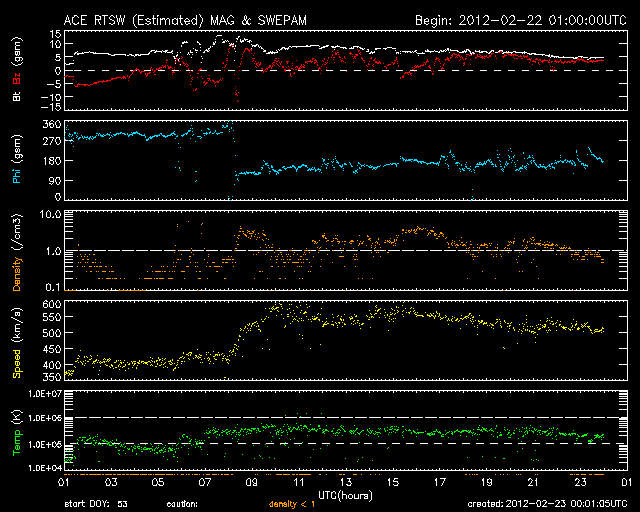Screen dimensions: 640x512
Task: Click the "1.0E+06" tick on Temp axis
Action: (45, 418)
